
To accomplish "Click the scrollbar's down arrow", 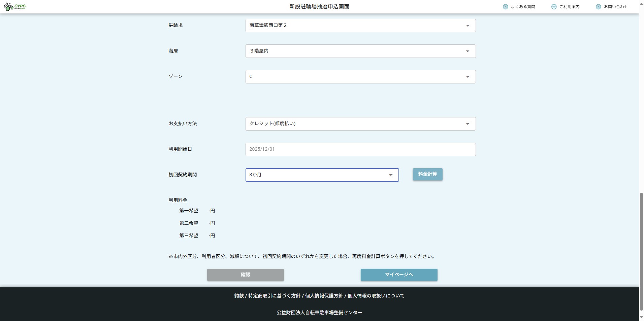I will 641,317.
